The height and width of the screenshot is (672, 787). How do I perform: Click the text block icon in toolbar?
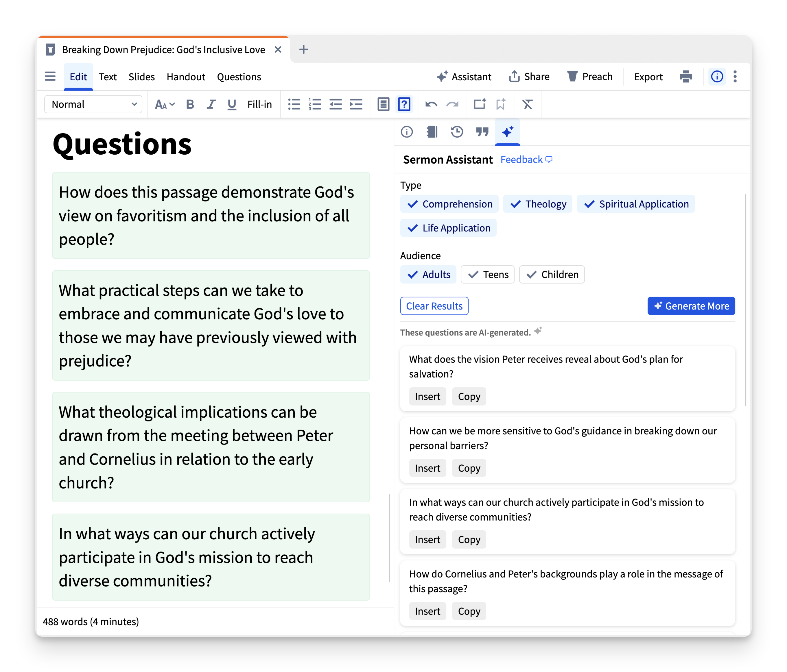pos(383,104)
